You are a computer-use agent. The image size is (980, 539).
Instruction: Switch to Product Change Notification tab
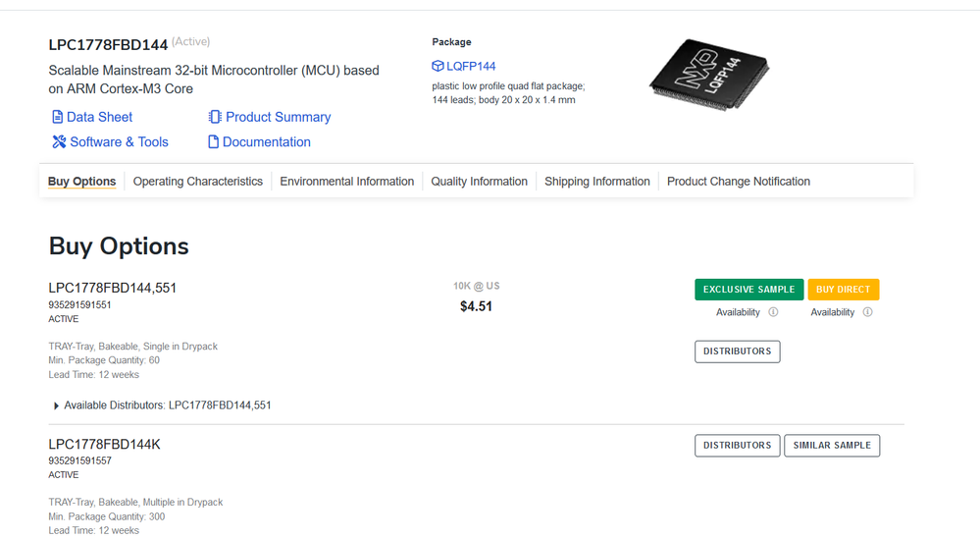738,182
